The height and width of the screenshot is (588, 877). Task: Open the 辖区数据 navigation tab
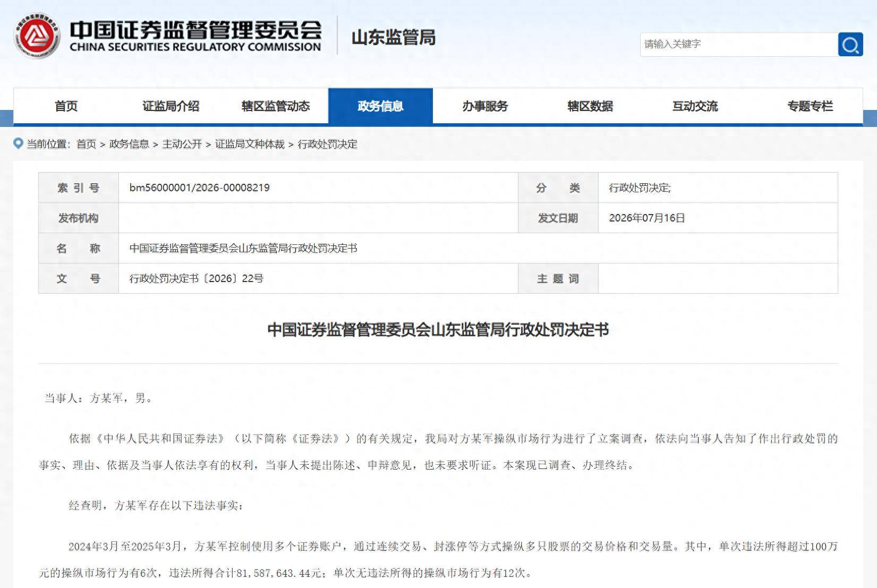[x=590, y=106]
